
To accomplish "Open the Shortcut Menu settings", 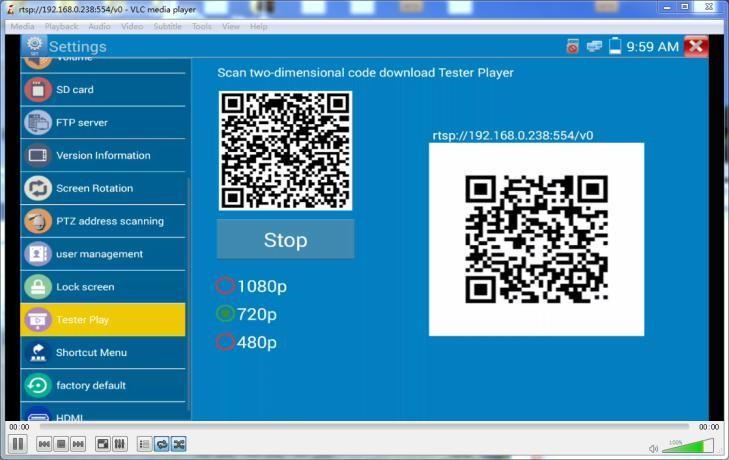I will click(x=103, y=353).
